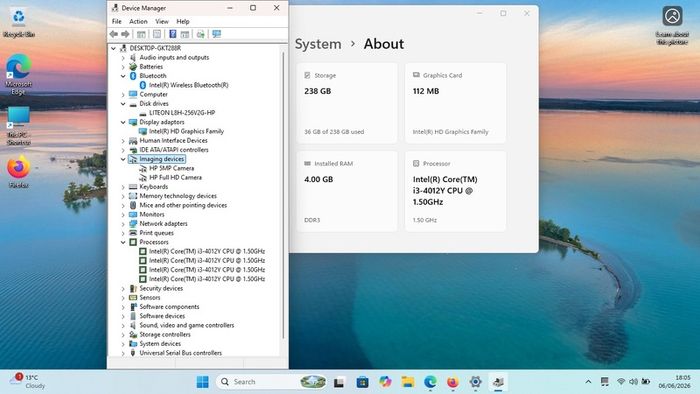Collapse the Disk drives category
Viewport: 700px width, 394px height.
coord(123,104)
